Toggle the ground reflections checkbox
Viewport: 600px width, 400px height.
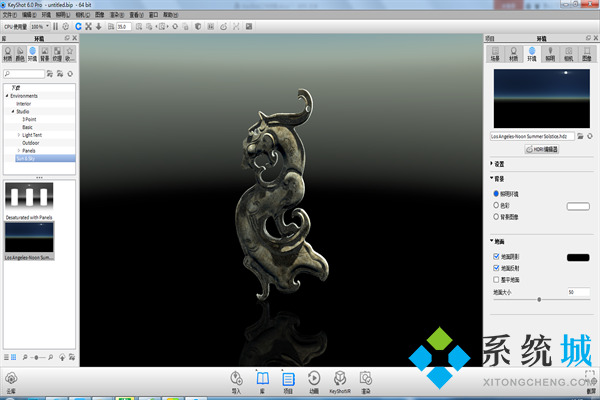coord(498,268)
